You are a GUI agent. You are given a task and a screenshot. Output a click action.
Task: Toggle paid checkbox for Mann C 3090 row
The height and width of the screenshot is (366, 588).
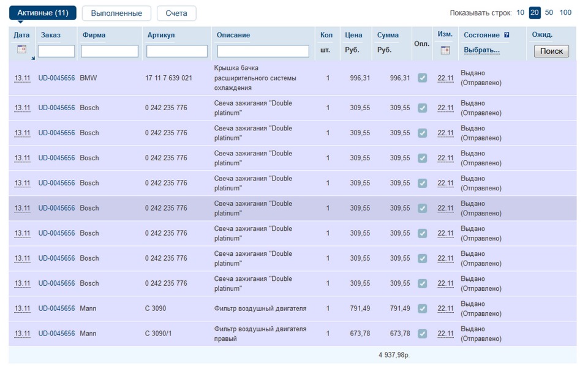422,308
